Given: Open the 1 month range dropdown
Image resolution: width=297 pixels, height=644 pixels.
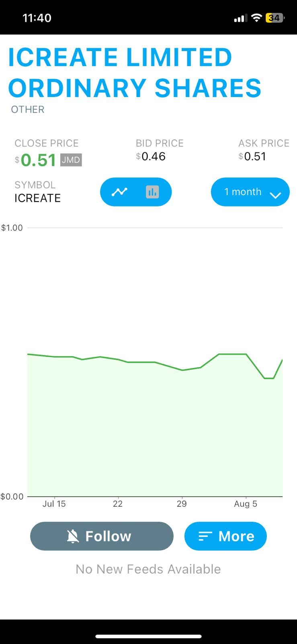Looking at the screenshot, I should [250, 192].
